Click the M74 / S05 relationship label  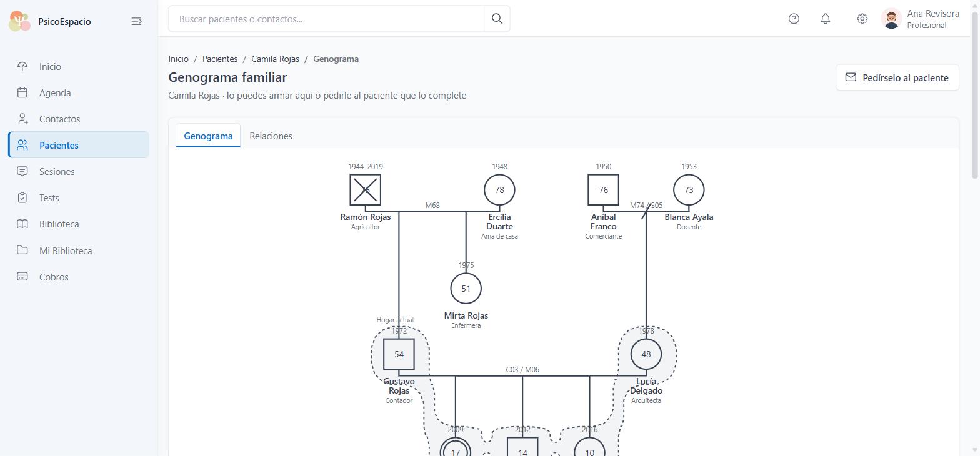tap(646, 206)
